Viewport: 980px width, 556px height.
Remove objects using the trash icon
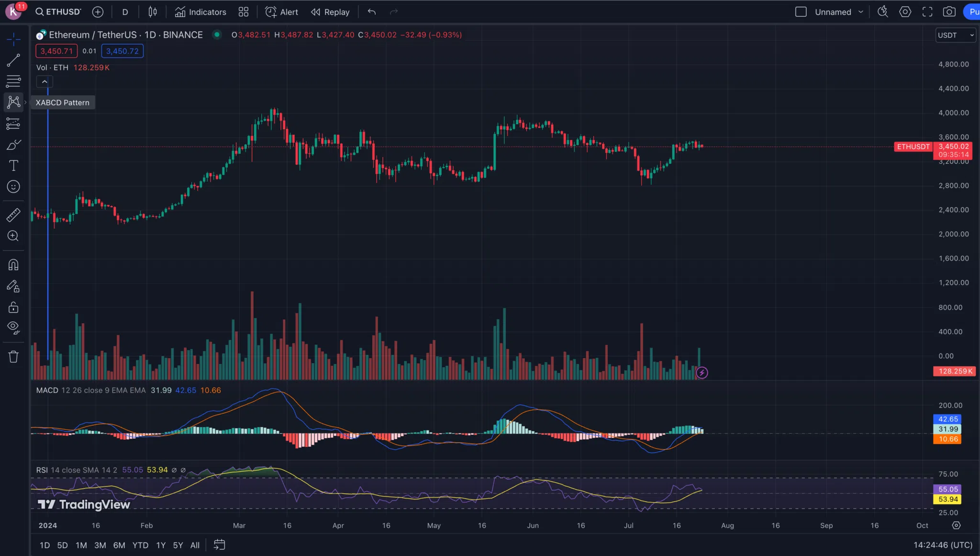pyautogui.click(x=13, y=357)
